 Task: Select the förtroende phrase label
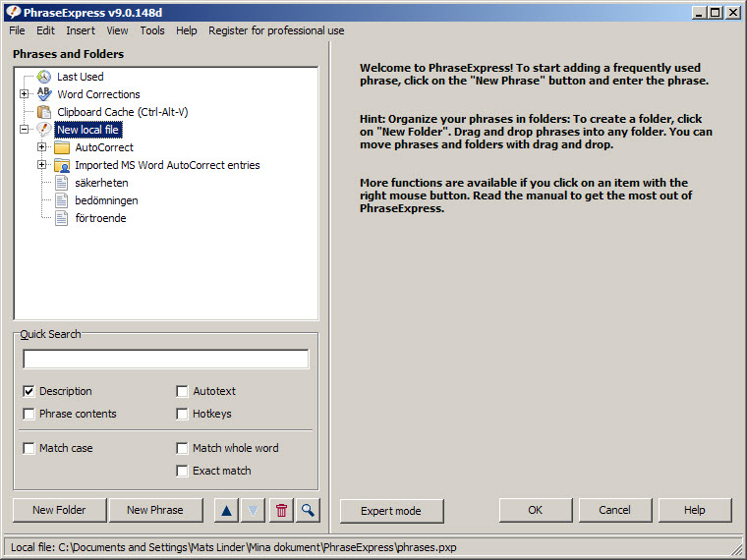pyautogui.click(x=100, y=218)
